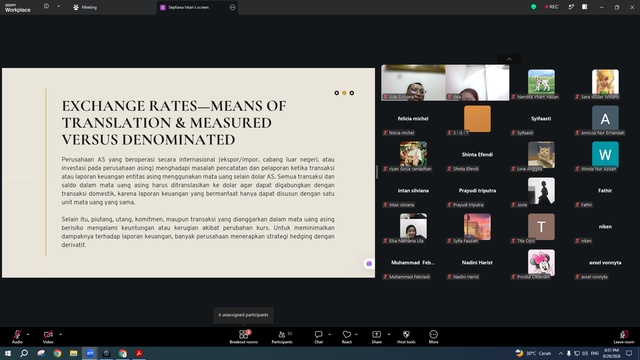Open Breakout rooms panel
This screenshot has height=360, width=640.
click(x=244, y=337)
